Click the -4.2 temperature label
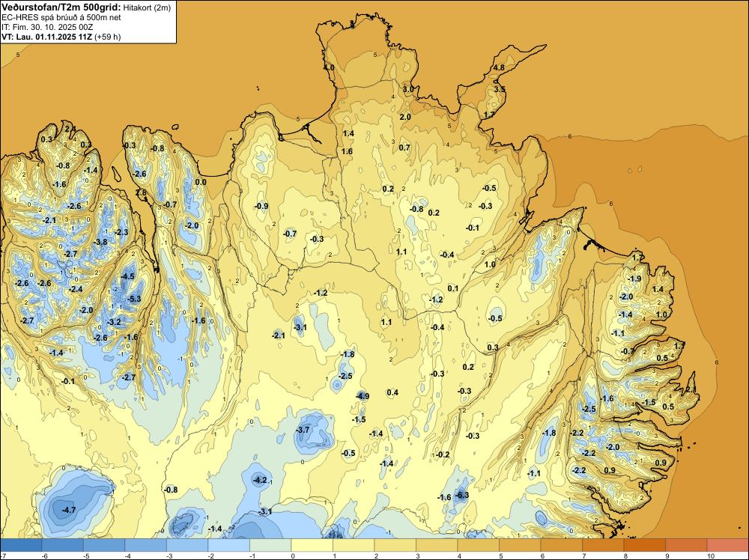The image size is (749, 560). pos(260,480)
